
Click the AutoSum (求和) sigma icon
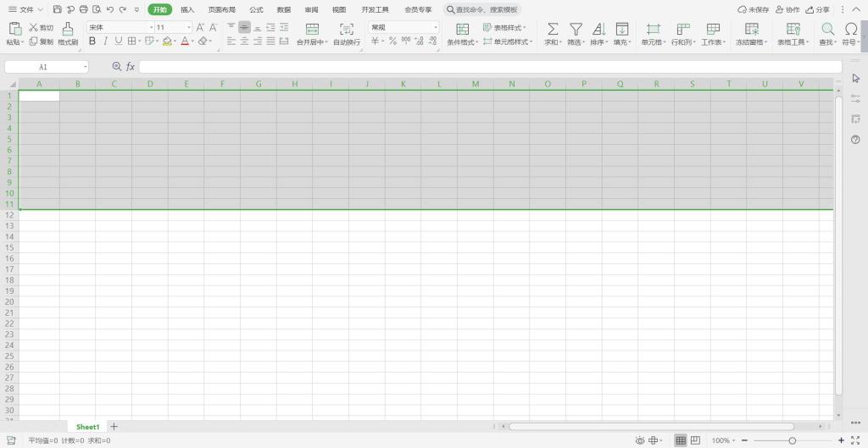pos(553,29)
